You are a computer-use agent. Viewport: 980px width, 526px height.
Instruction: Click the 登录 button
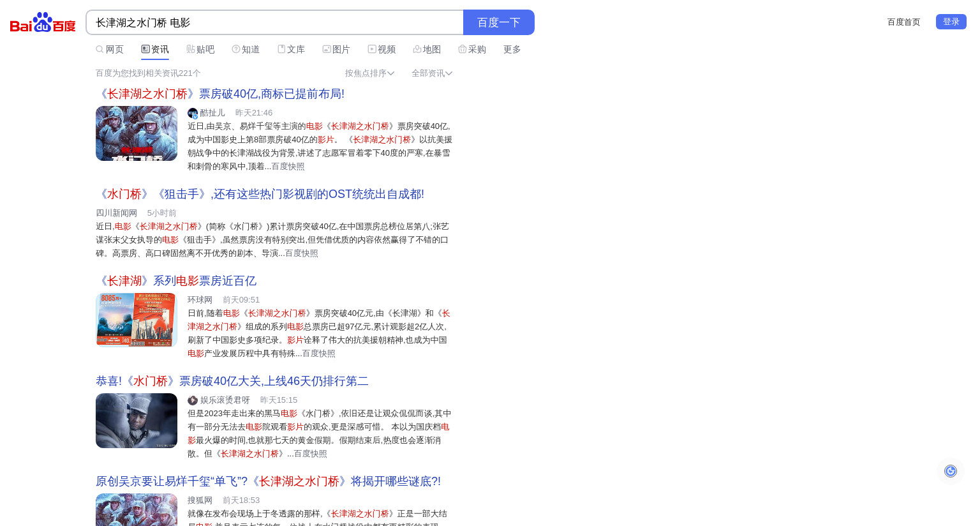pos(951,22)
